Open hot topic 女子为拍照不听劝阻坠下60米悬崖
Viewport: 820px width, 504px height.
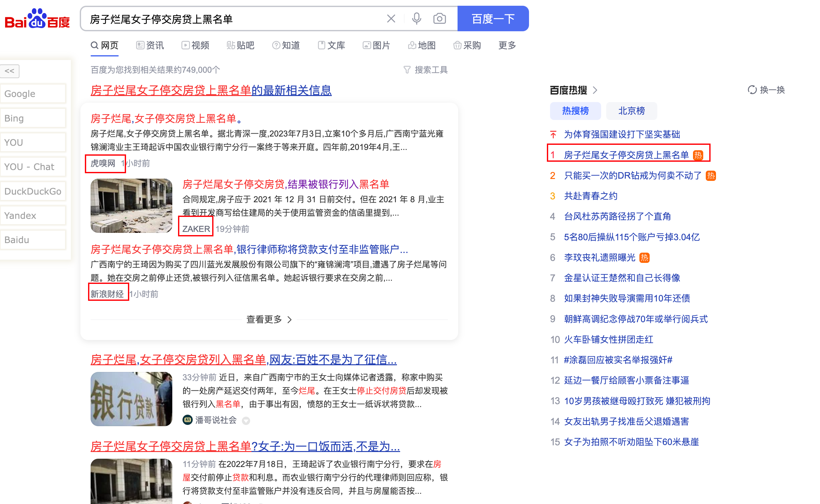[631, 442]
